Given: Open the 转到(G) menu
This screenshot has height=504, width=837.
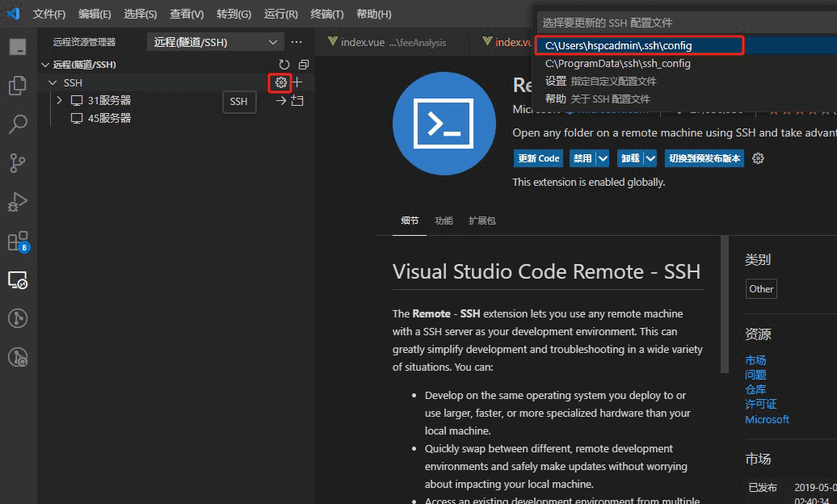Looking at the screenshot, I should [233, 14].
